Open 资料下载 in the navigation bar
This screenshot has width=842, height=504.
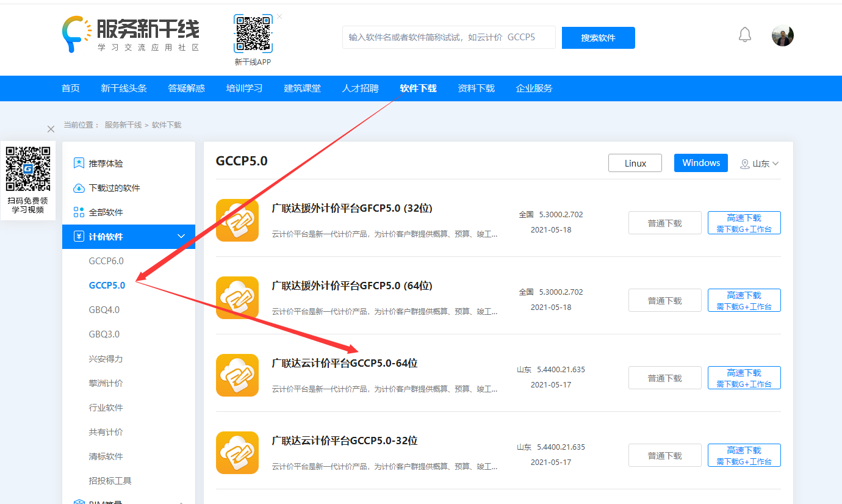coord(477,88)
